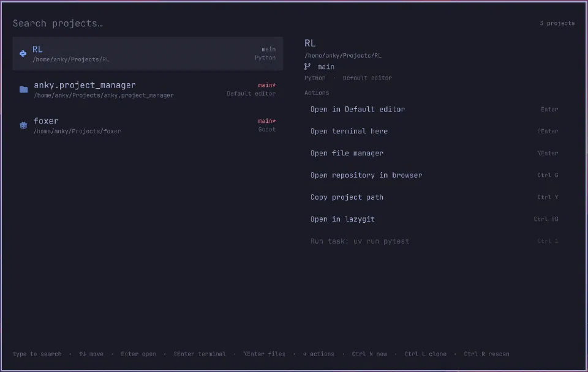Click the Ctrl R rescan hint
This screenshot has width=588, height=372.
pyautogui.click(x=486, y=354)
